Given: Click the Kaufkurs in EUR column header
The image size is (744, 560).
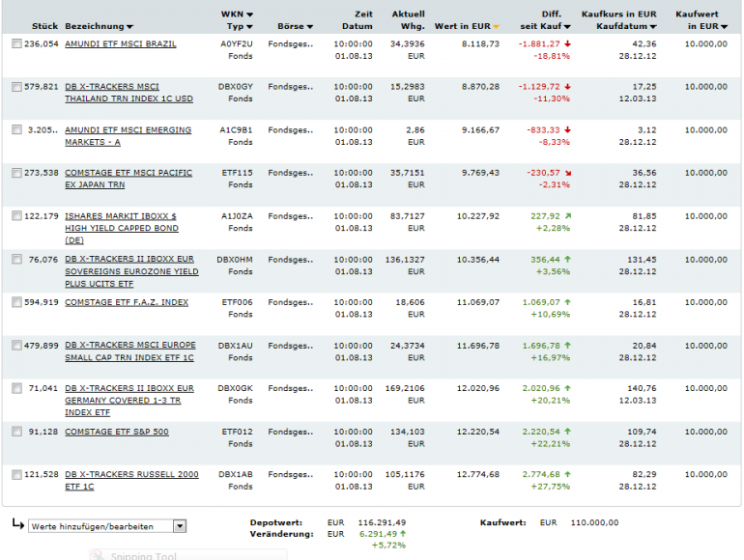Looking at the screenshot, I should pyautogui.click(x=618, y=14).
